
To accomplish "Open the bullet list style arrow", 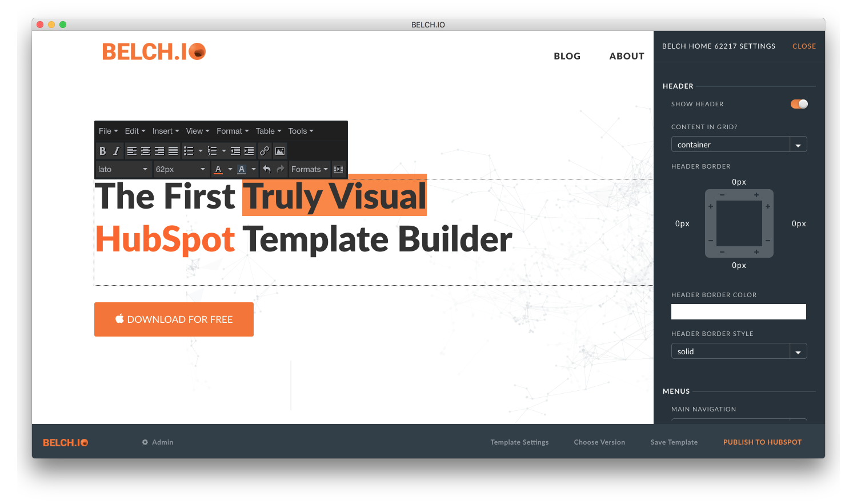I will (x=201, y=151).
